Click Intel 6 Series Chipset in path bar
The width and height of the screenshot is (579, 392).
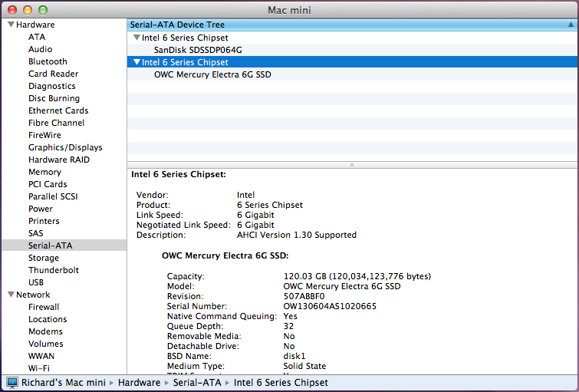click(281, 382)
